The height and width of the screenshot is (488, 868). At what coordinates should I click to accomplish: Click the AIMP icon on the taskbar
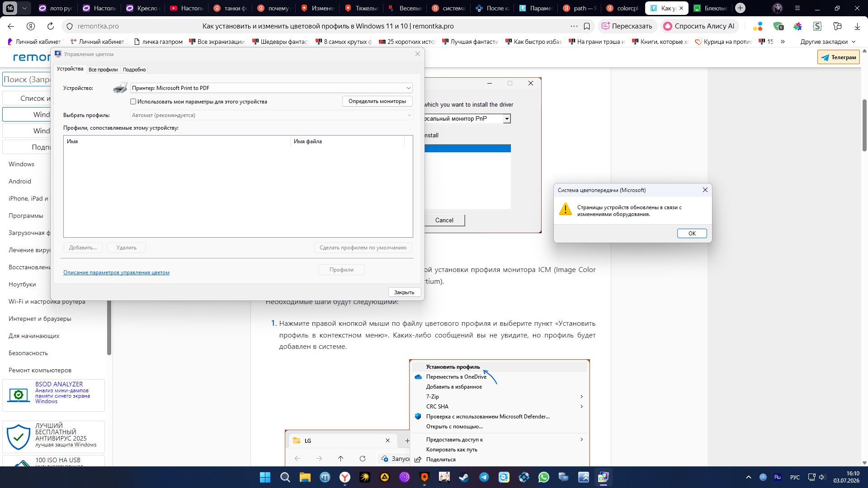[385, 477]
